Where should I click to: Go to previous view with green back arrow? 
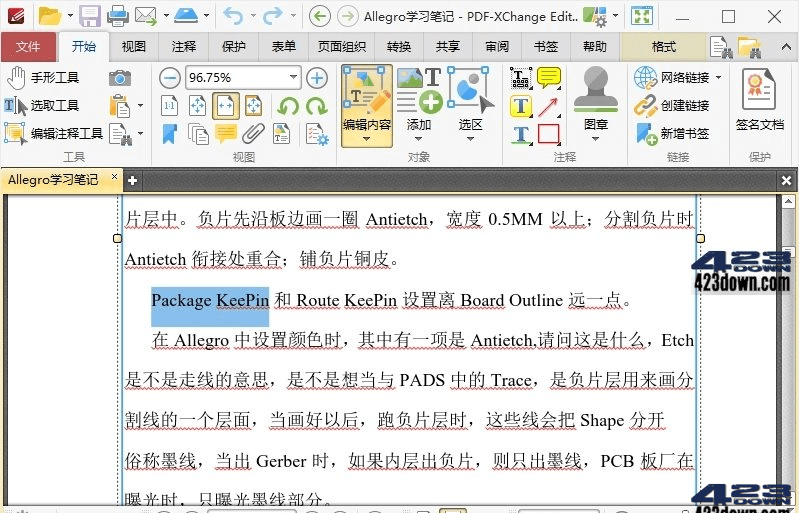pos(319,16)
